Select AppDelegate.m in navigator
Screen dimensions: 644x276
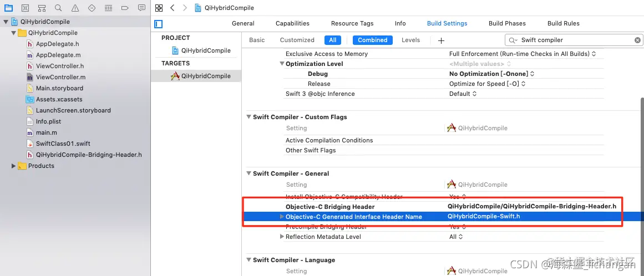58,55
